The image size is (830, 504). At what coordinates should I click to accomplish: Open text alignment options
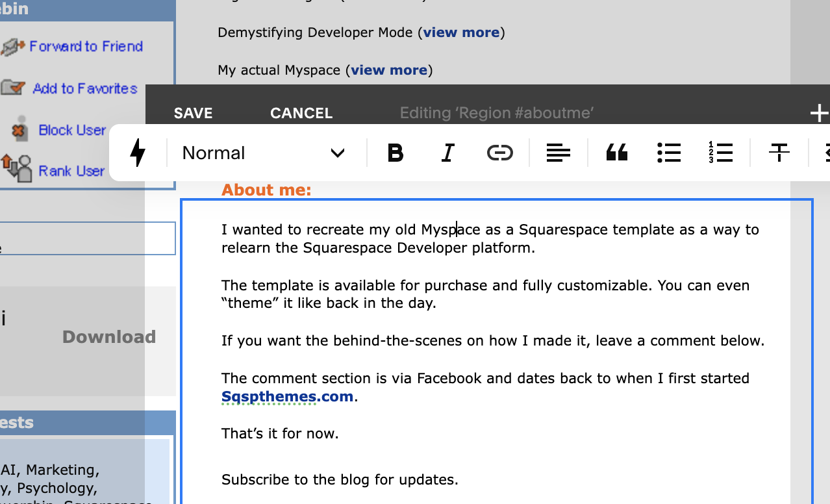tap(558, 153)
